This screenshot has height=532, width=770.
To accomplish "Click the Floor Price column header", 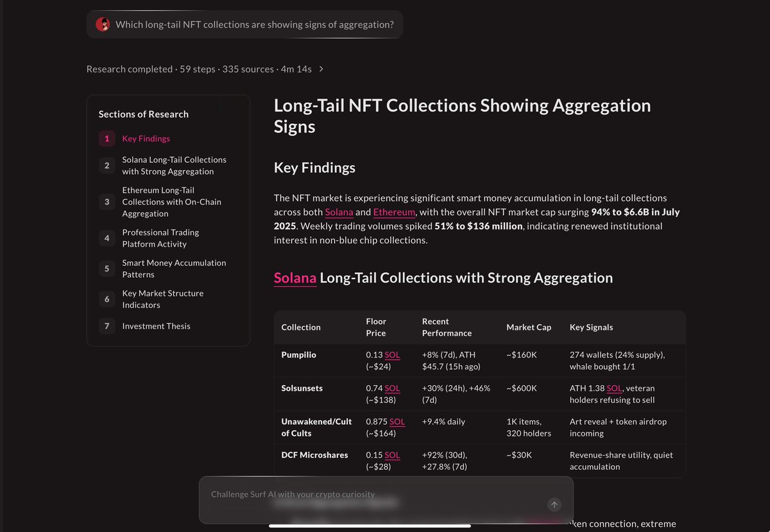I will point(376,327).
